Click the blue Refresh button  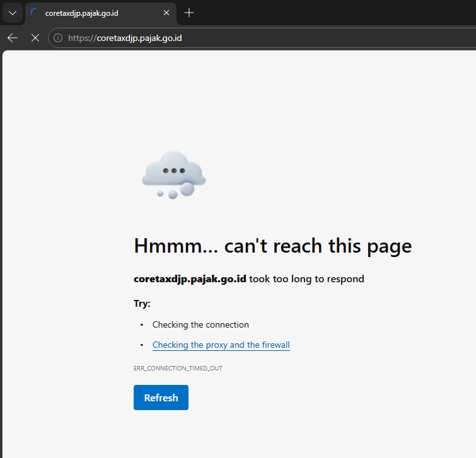pyautogui.click(x=161, y=398)
